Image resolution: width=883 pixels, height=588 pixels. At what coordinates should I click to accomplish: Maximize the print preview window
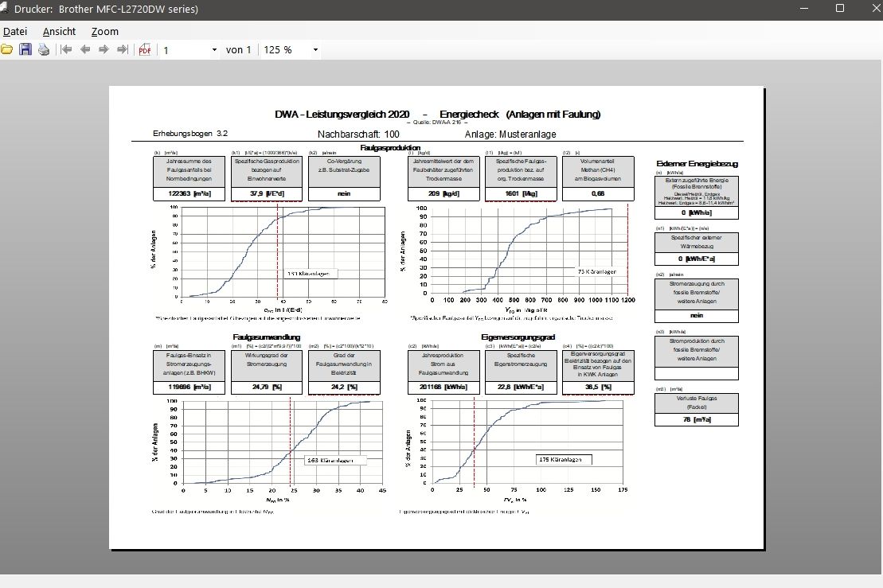[839, 9]
